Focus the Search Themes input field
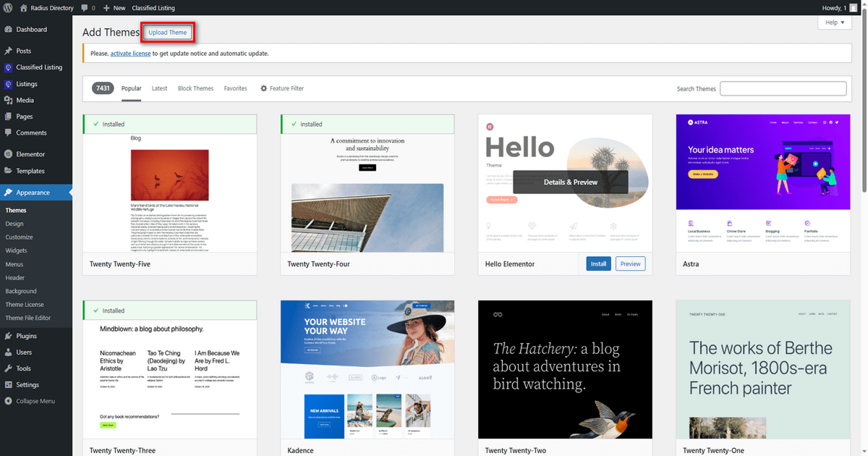This screenshot has width=868, height=456. 783,88
